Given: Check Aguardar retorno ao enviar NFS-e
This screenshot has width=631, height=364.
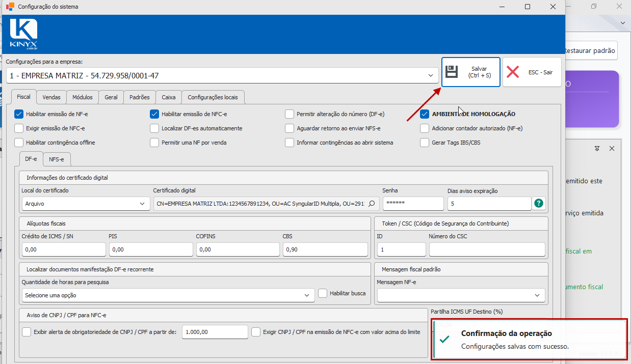Looking at the screenshot, I should (290, 128).
